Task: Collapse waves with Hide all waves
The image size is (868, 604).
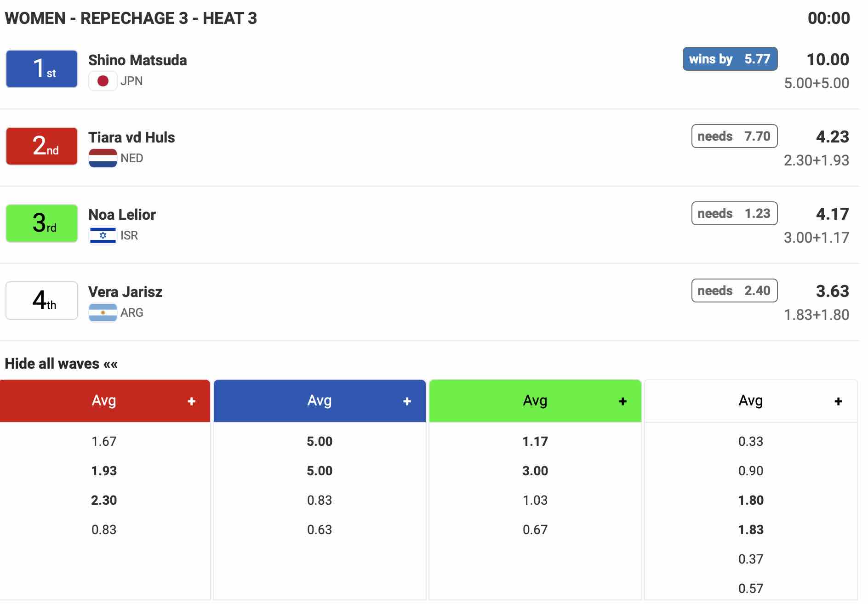Action: [x=61, y=364]
